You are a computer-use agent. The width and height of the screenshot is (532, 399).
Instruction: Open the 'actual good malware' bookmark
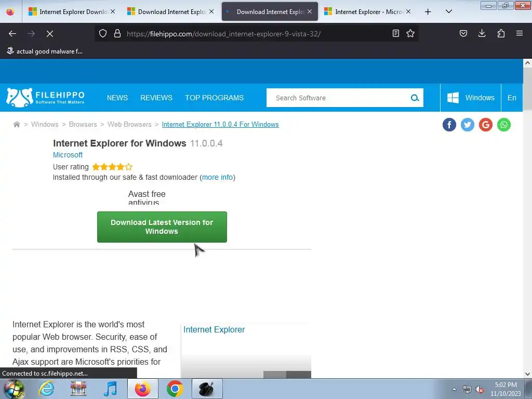tap(45, 51)
